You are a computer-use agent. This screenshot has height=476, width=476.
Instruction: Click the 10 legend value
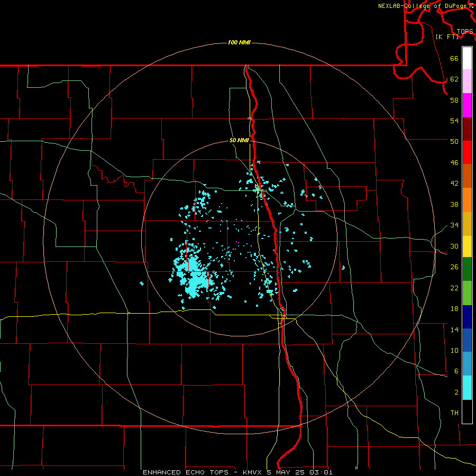click(454, 351)
